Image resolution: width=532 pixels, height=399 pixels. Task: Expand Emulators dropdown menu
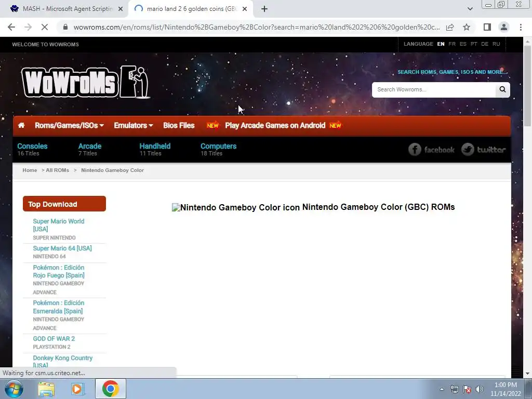coord(134,126)
